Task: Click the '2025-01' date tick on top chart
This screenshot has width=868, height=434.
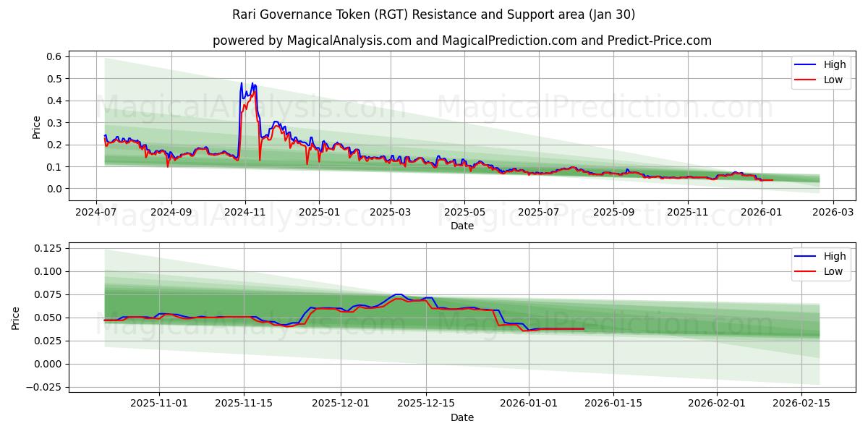Action: tap(318, 212)
